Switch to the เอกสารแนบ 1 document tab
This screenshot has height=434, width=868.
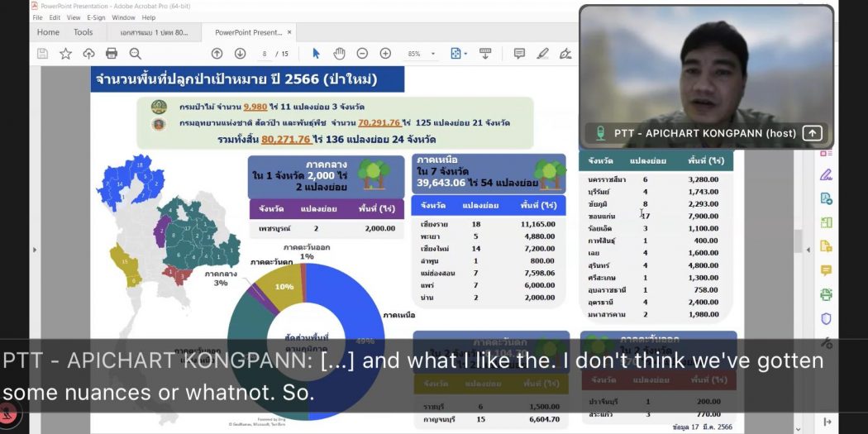153,33
